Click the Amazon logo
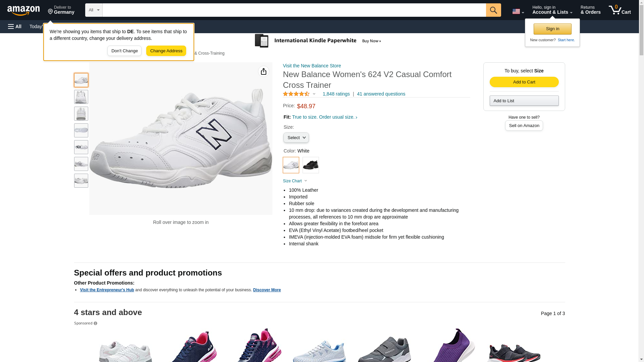The height and width of the screenshot is (362, 644). click(x=23, y=10)
